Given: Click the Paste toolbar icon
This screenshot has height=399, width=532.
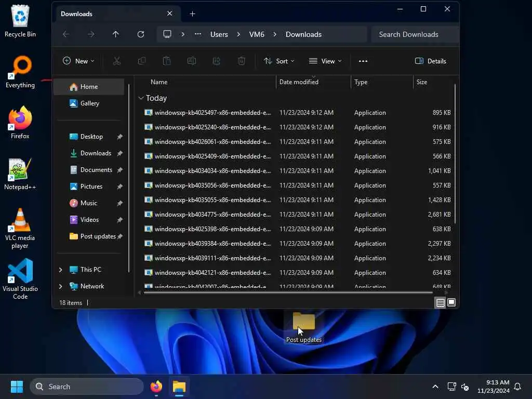Looking at the screenshot, I should tap(167, 61).
